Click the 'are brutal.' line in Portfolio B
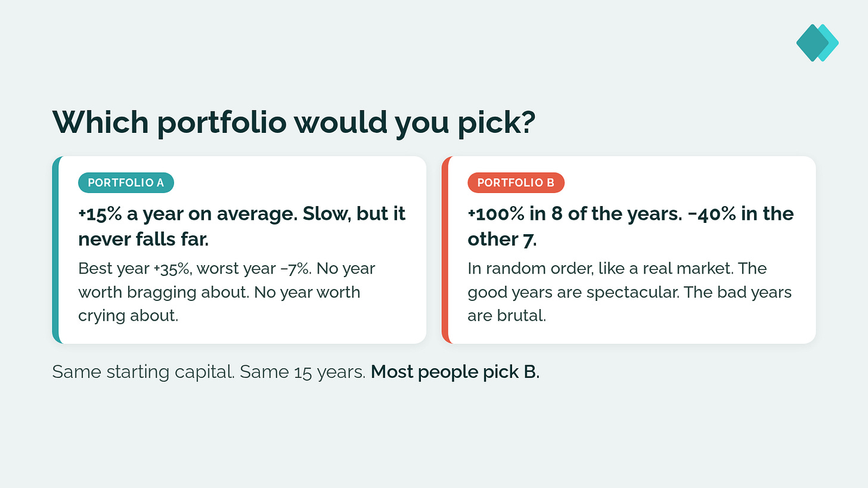 tap(507, 316)
